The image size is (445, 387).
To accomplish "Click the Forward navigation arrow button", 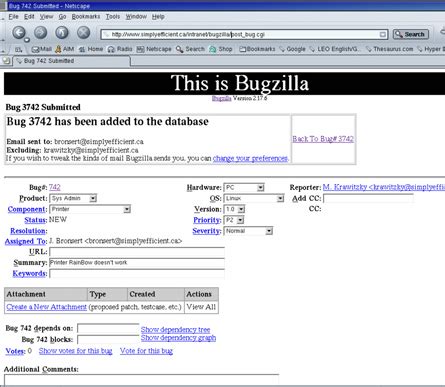I will click(41, 33).
